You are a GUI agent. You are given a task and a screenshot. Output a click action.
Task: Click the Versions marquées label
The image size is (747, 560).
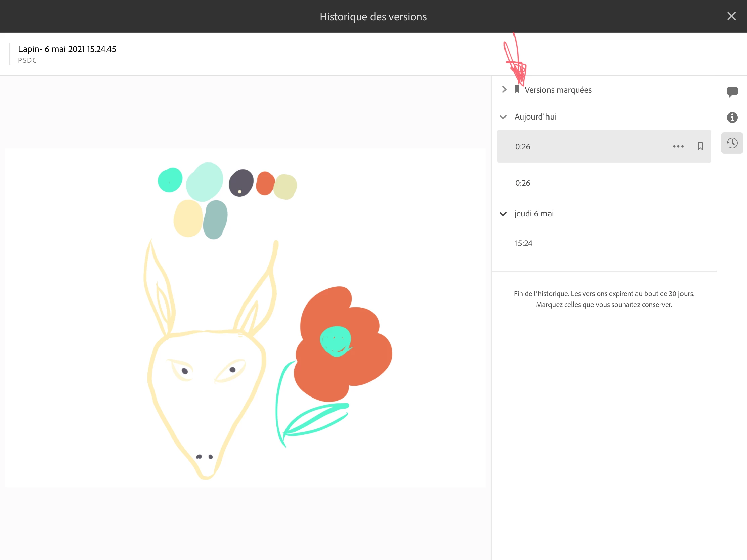[x=558, y=90]
